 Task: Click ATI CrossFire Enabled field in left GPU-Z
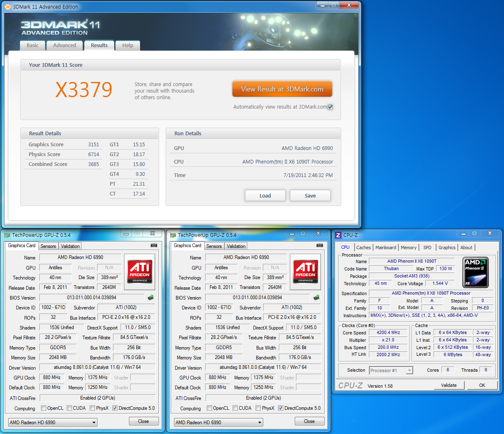coord(97,398)
